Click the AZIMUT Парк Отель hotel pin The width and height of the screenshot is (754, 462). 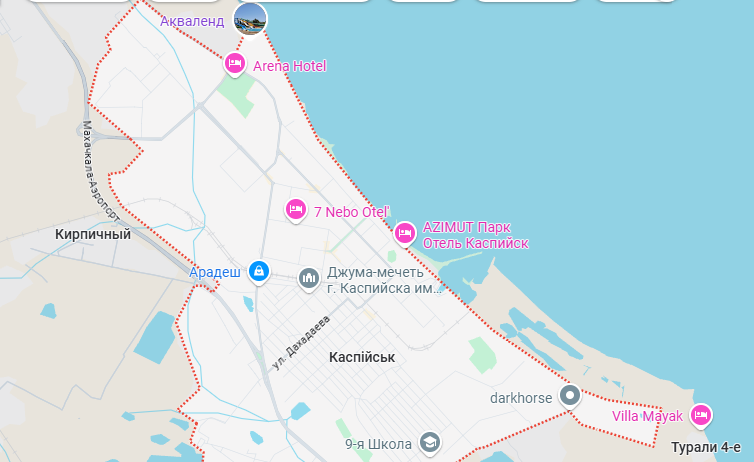[x=405, y=234]
